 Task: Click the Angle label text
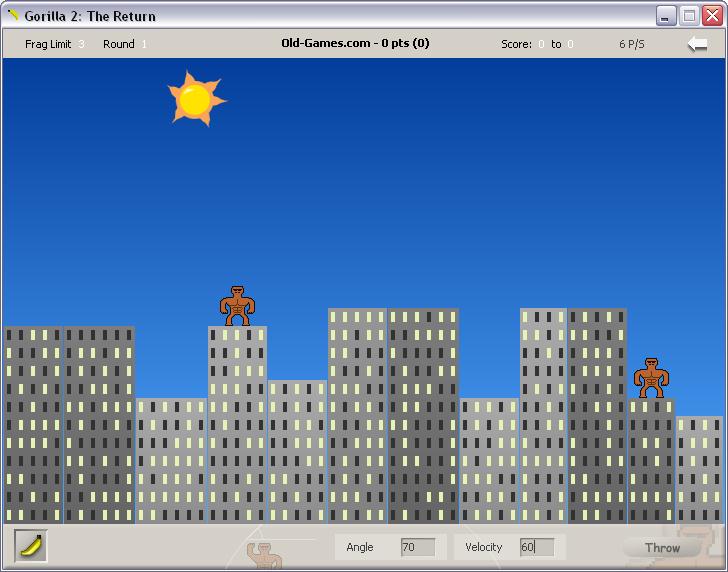[360, 547]
